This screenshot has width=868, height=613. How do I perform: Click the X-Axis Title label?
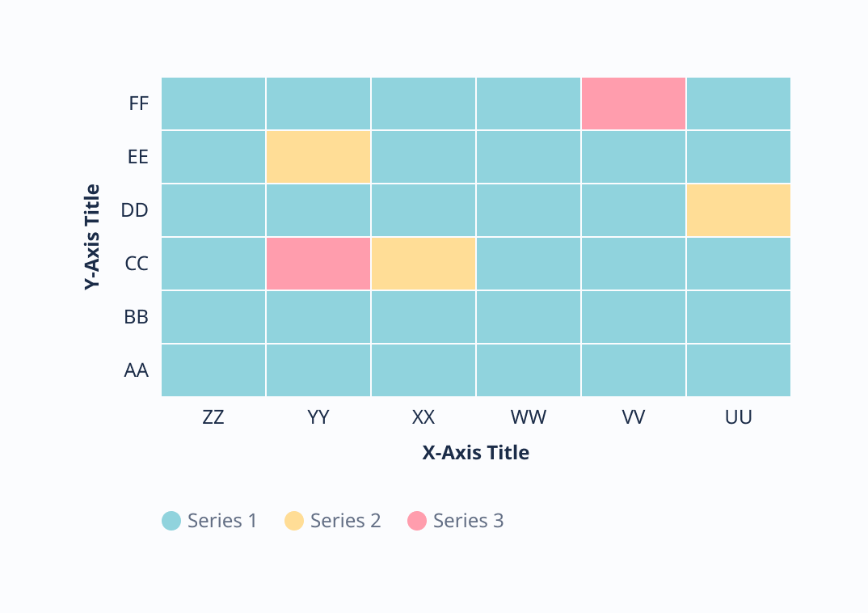(475, 453)
